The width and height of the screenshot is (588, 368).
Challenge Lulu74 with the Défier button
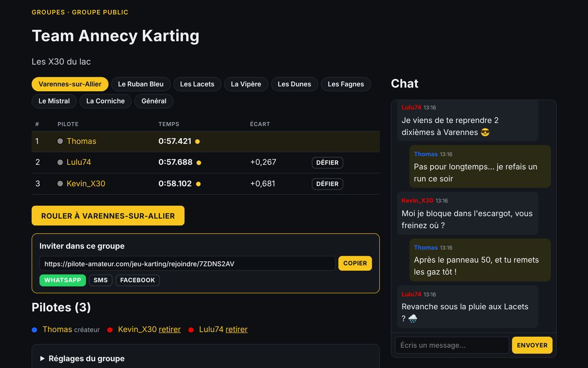(327, 162)
